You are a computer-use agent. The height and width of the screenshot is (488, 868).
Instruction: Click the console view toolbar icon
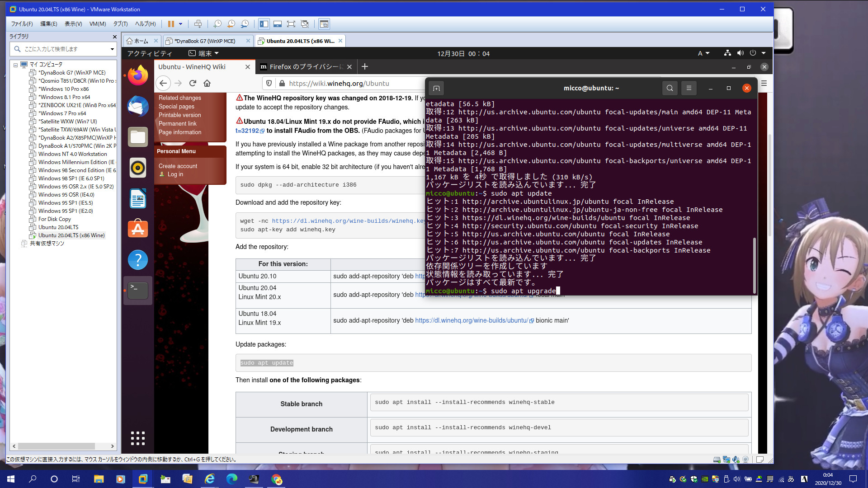point(324,24)
